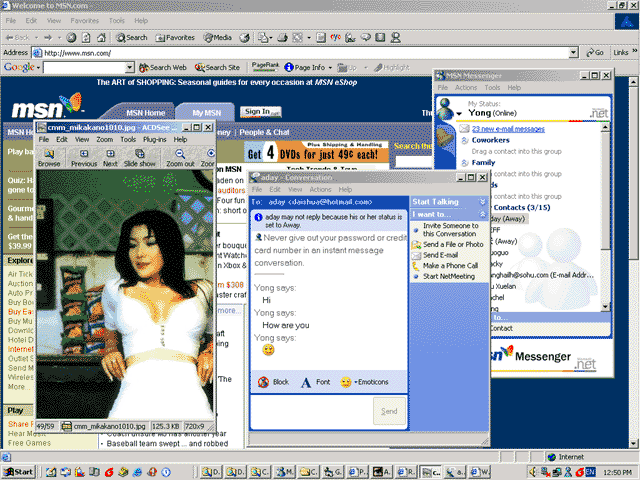Click the PageRank indicator in Google toolbar

[x=265, y=67]
